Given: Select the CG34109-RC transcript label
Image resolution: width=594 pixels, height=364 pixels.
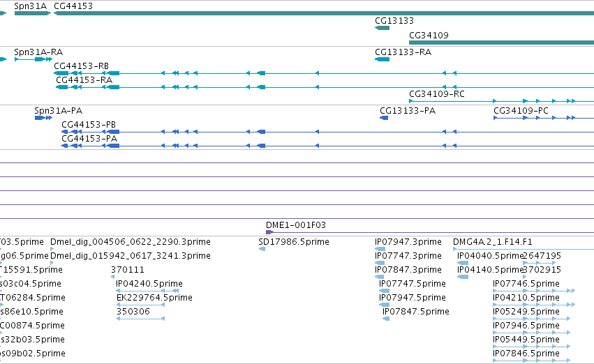Looking at the screenshot, I should [437, 94].
